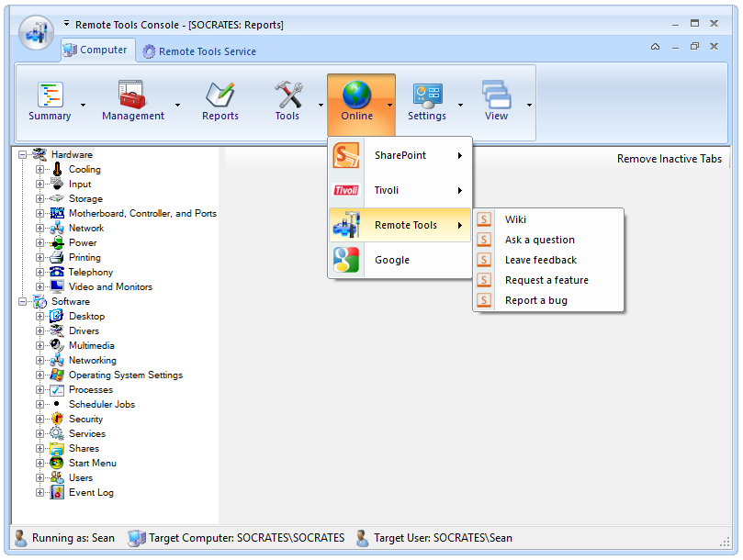Screen dimensions: 743x560
Task: Collapse the Software tree node
Action: pyautogui.click(x=22, y=301)
